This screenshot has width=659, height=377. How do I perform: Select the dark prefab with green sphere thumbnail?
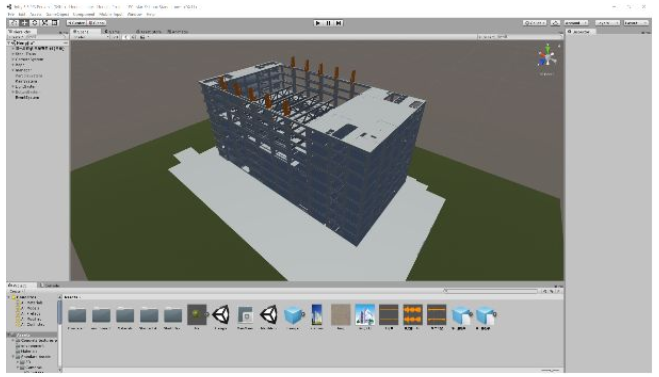pyautogui.click(x=197, y=315)
